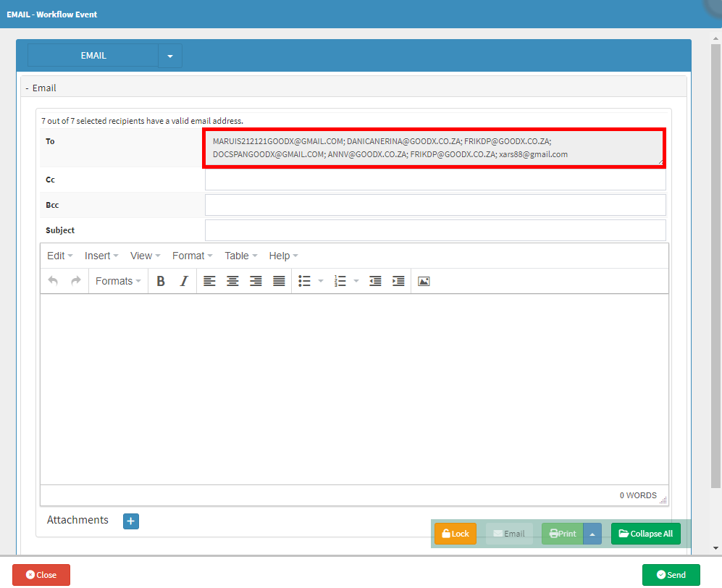The height and width of the screenshot is (588, 722).
Task: Align text right
Action: 256,281
